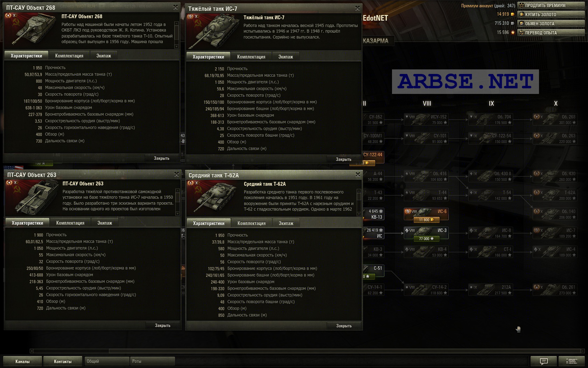Screen dimensions: 588x368
Task: Click description scrollbar in Т-62А window
Action: (x=359, y=202)
